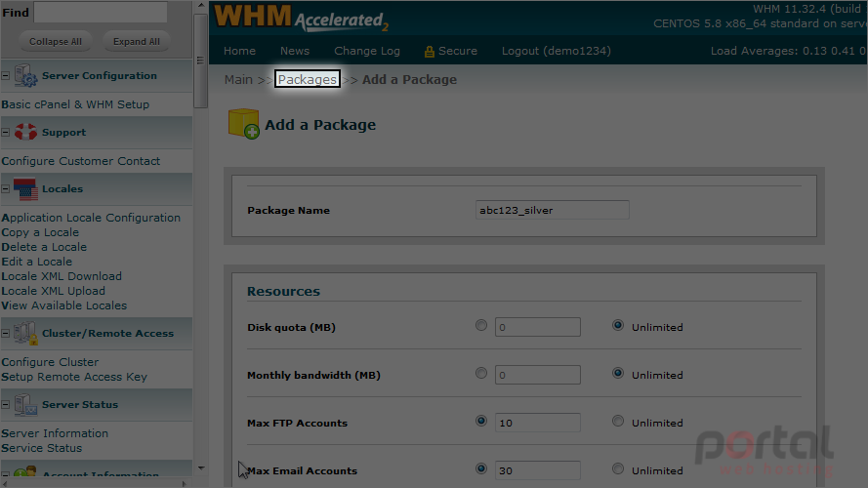Viewport: 868px width, 488px height.
Task: Click the Find search field
Action: coord(101,12)
